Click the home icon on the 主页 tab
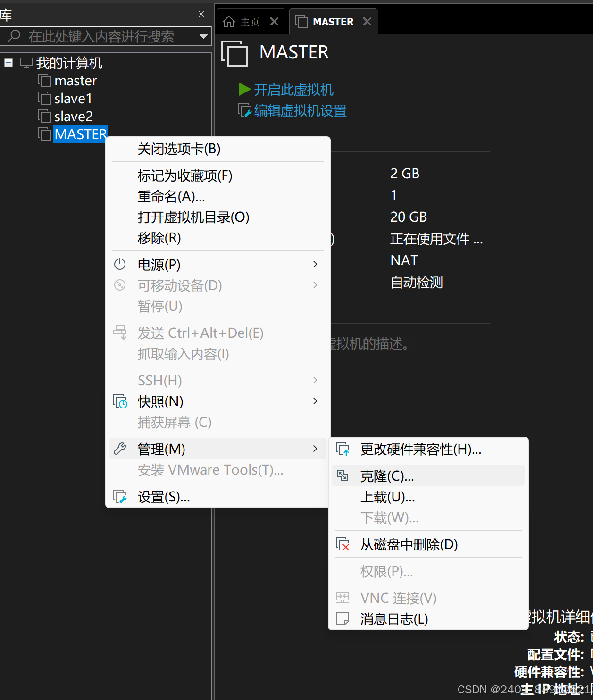The width and height of the screenshot is (593, 700). click(x=229, y=22)
